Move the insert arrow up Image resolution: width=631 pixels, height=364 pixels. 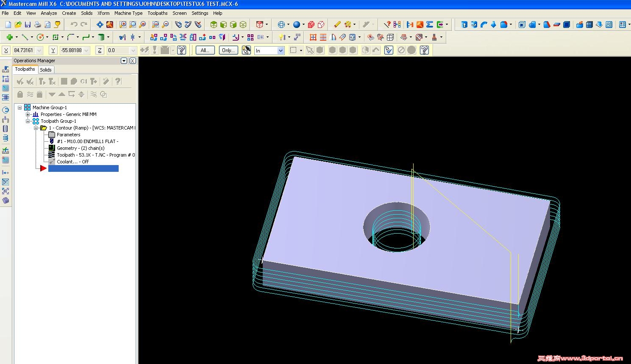pos(62,94)
